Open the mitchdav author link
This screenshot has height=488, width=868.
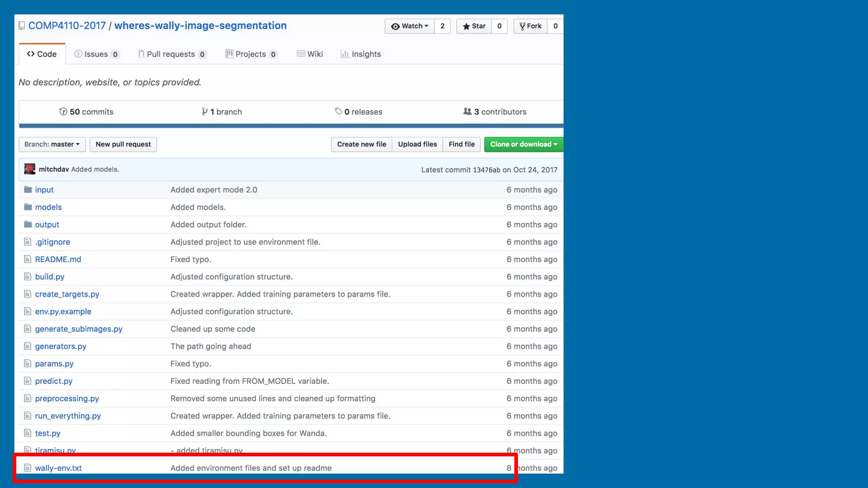pyautogui.click(x=54, y=169)
